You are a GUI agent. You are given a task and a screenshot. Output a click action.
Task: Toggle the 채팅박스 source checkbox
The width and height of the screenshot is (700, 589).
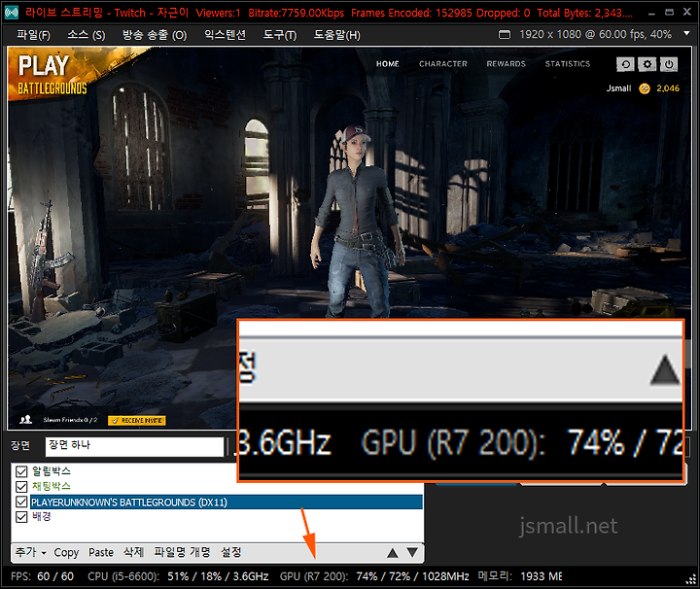tap(21, 486)
